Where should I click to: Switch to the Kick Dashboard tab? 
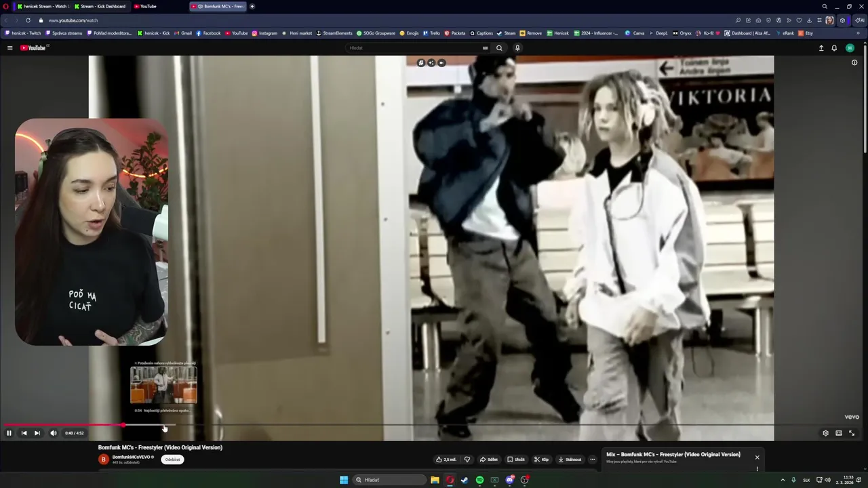tap(100, 6)
